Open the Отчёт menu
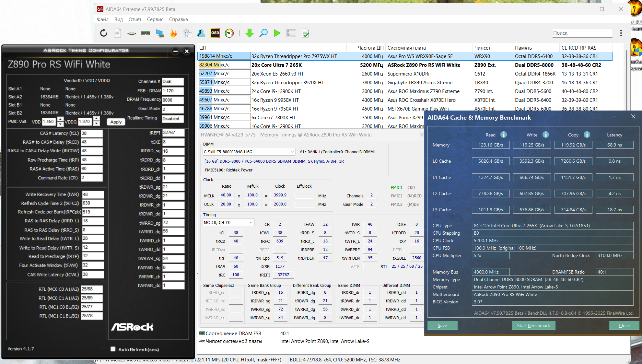This screenshot has width=642, height=364. pyautogui.click(x=135, y=19)
